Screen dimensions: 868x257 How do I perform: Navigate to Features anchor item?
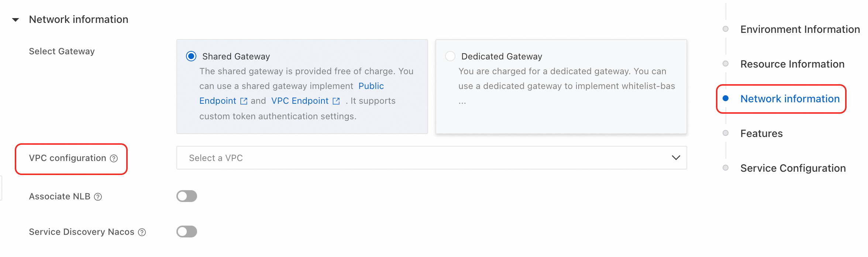[x=761, y=133]
